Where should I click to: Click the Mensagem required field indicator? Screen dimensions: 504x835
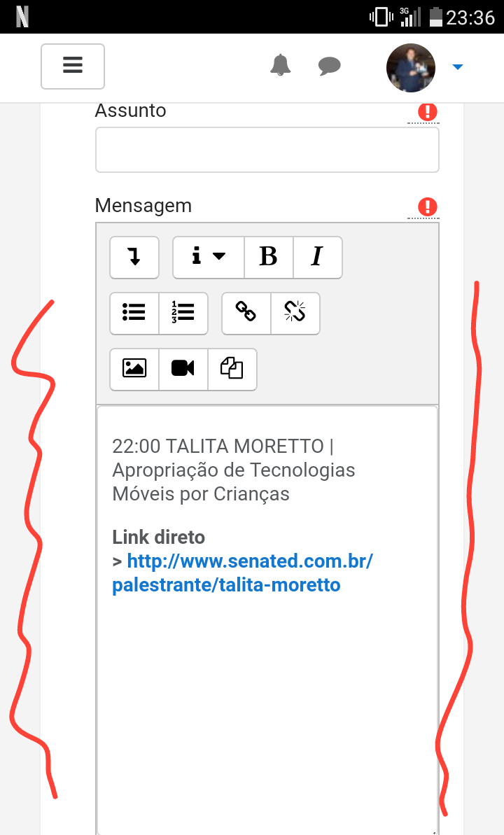pos(427,206)
